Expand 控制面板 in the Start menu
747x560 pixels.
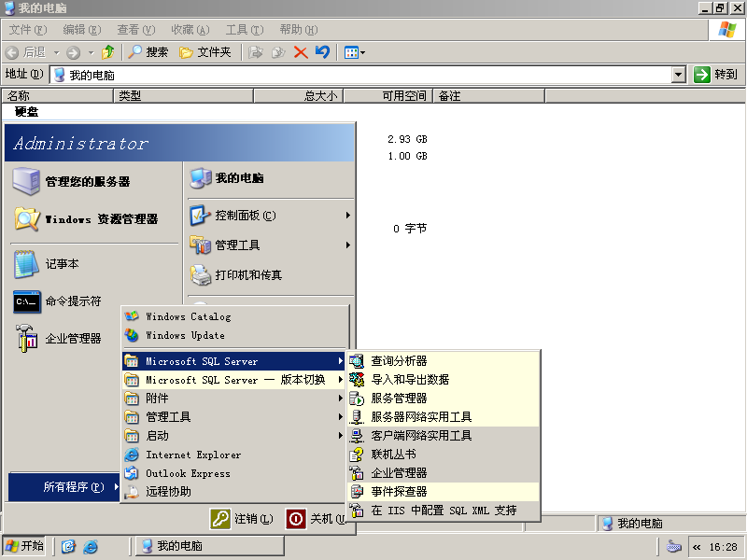click(x=270, y=216)
